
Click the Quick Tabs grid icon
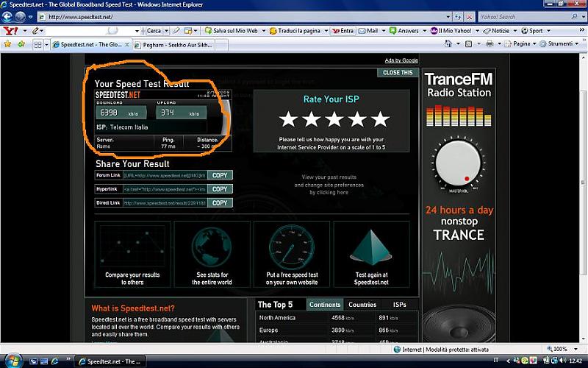tap(37, 45)
